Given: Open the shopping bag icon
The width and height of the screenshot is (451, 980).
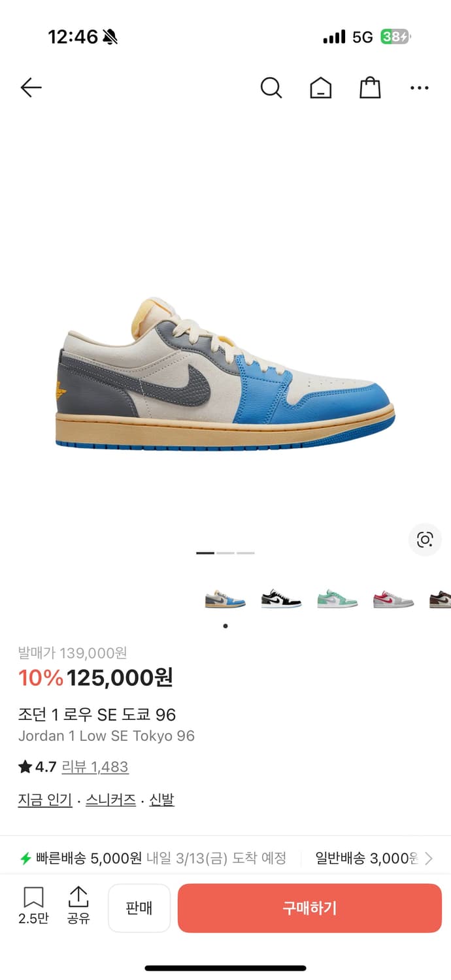Looking at the screenshot, I should [370, 88].
